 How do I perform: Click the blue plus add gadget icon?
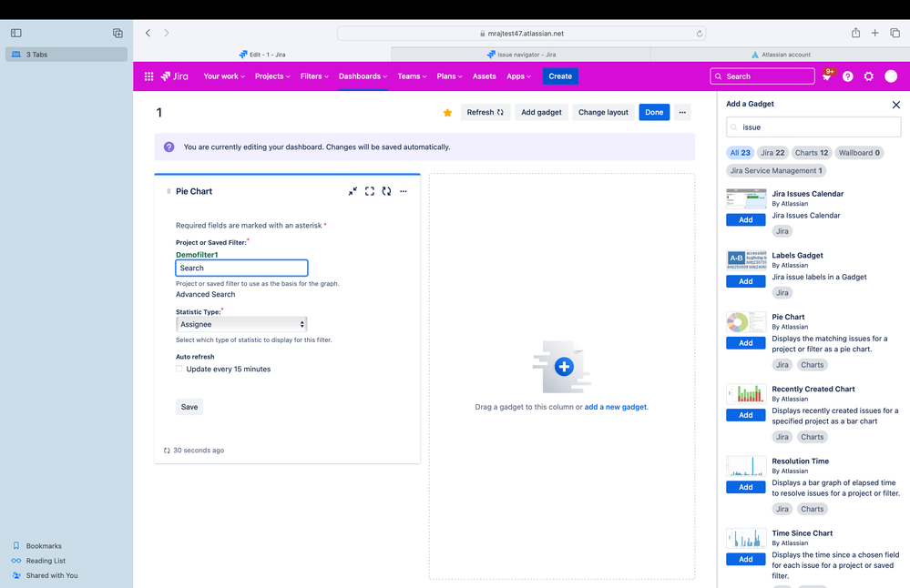pyautogui.click(x=564, y=367)
